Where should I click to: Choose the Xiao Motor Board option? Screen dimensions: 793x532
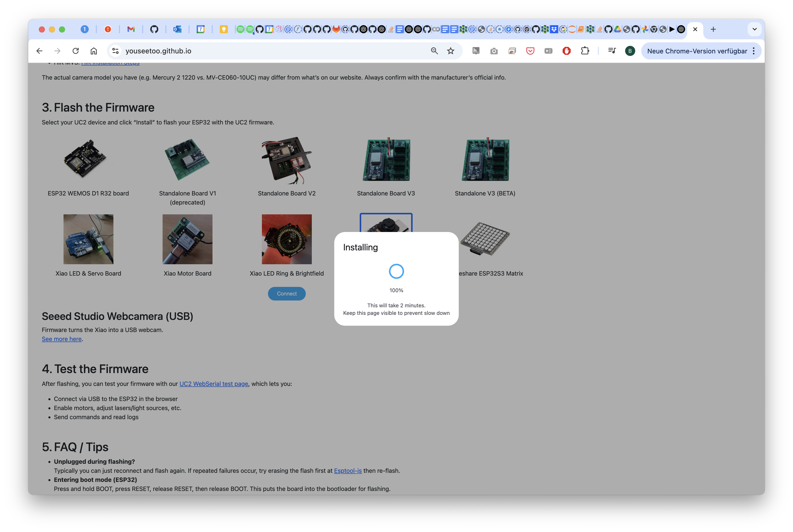pos(187,240)
